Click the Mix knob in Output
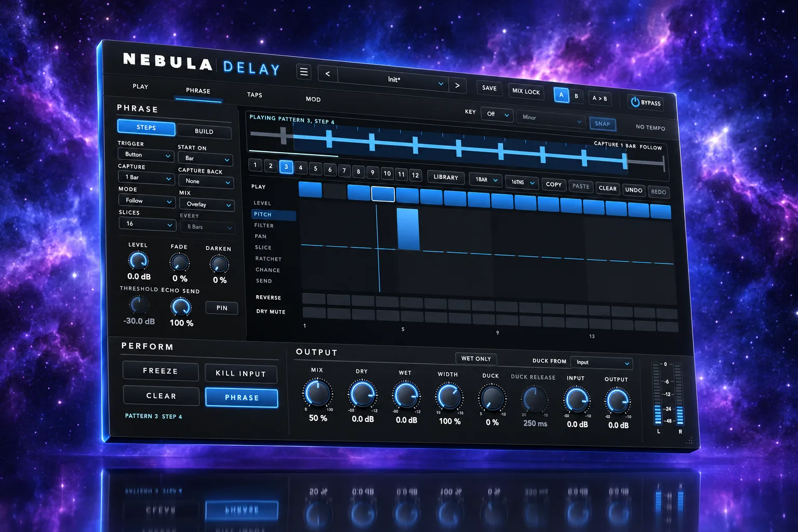 pyautogui.click(x=317, y=393)
